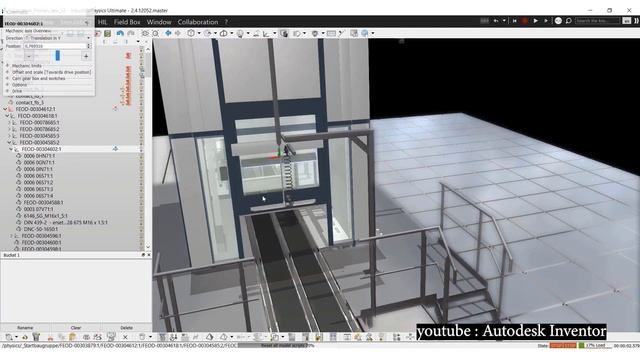640x360 pixels.
Task: Select tree item FEOD-00304600:1
Action: coord(41,242)
